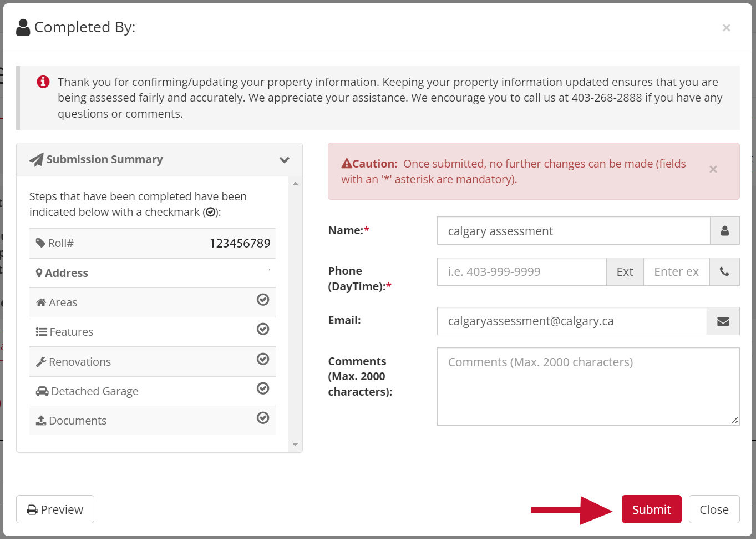756x540 pixels.
Task: Select the Features row label
Action: (x=72, y=332)
